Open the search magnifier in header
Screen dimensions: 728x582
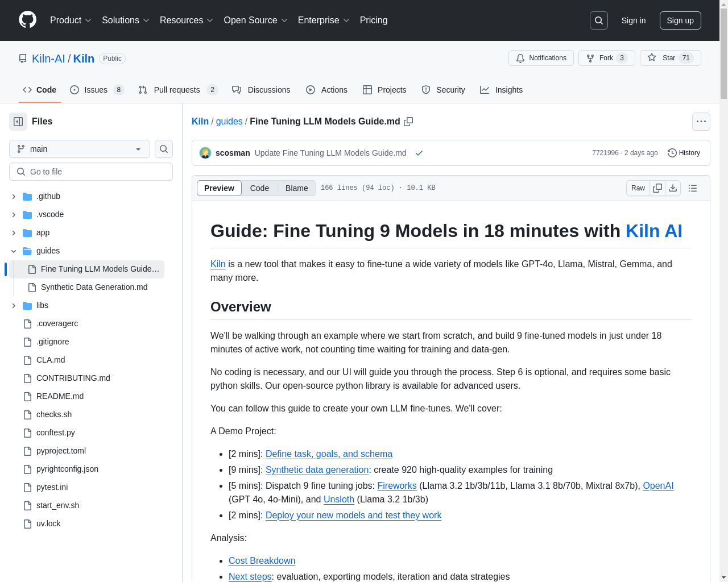599,20
